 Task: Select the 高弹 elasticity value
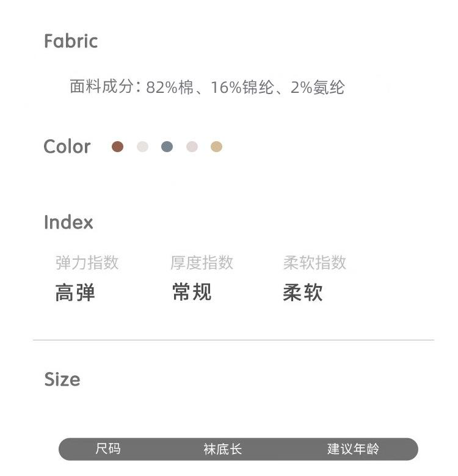pos(75,293)
